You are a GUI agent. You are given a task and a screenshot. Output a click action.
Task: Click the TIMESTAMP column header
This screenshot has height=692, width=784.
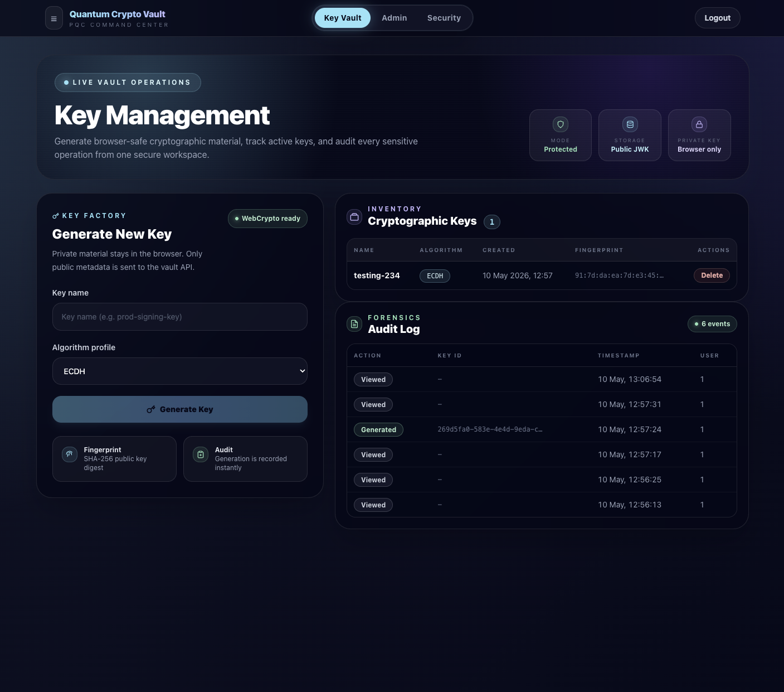coord(619,356)
